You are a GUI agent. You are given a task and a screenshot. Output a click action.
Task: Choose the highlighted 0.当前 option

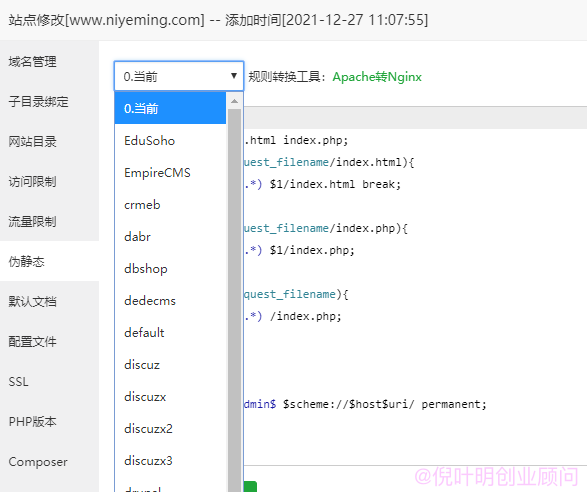pos(170,108)
